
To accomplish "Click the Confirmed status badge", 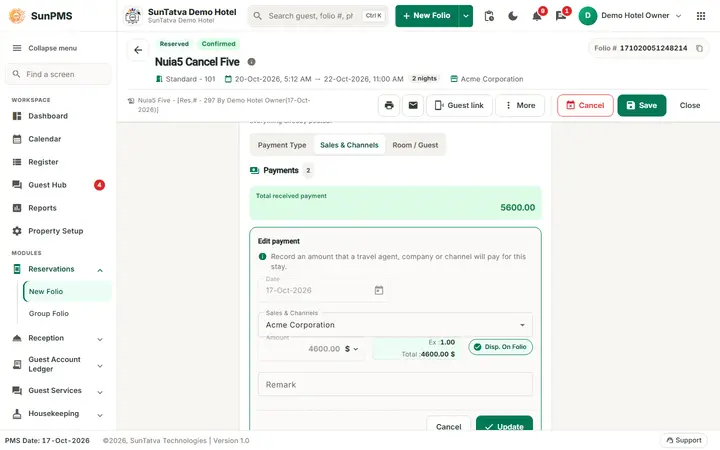I will (x=219, y=44).
